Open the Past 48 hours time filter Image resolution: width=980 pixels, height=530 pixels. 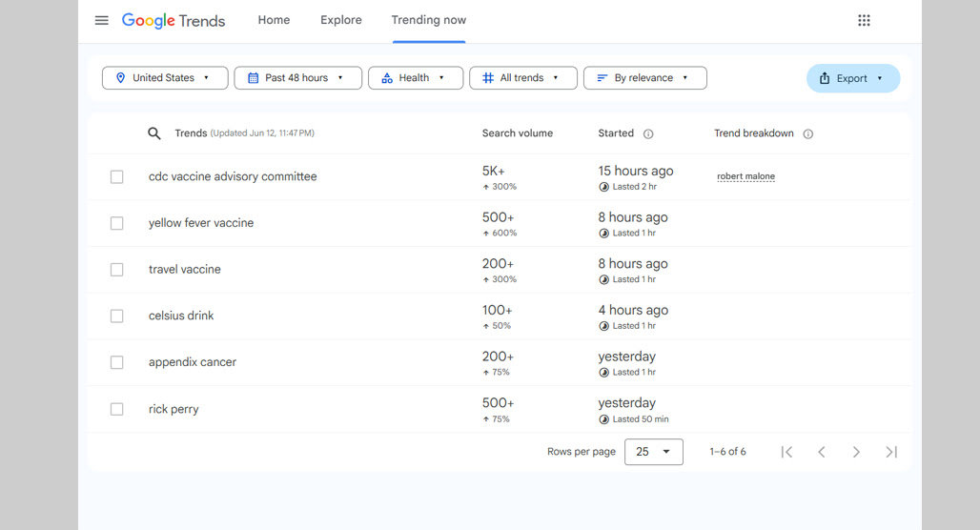click(298, 78)
